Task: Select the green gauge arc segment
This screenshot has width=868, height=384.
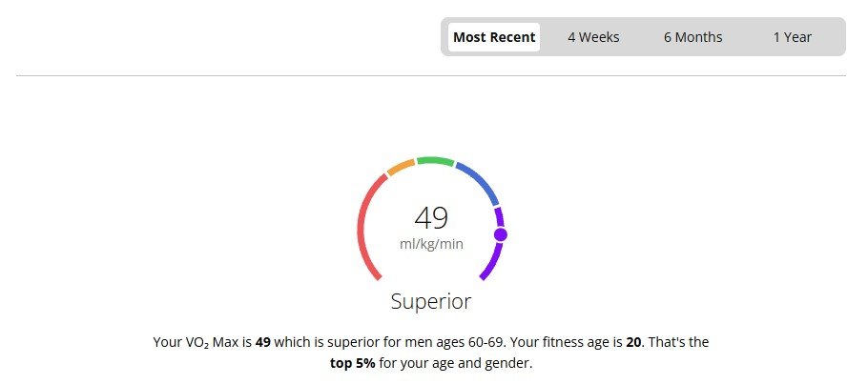Action: coord(435,160)
